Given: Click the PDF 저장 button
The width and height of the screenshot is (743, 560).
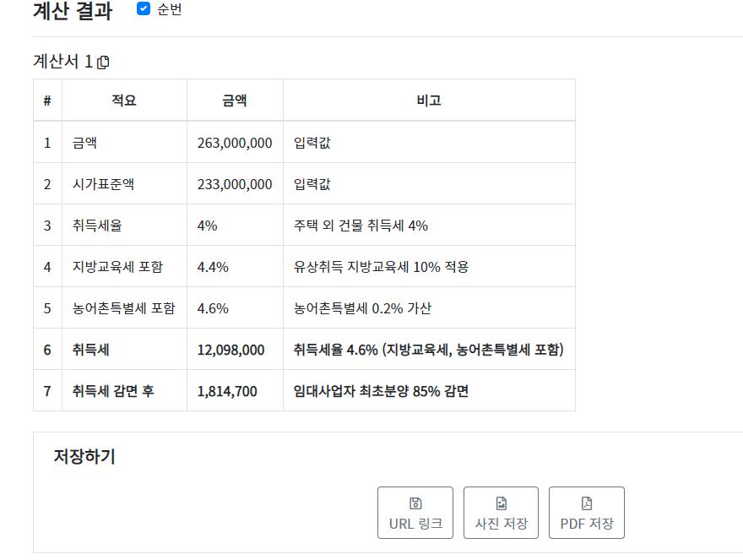Looking at the screenshot, I should click(x=587, y=513).
